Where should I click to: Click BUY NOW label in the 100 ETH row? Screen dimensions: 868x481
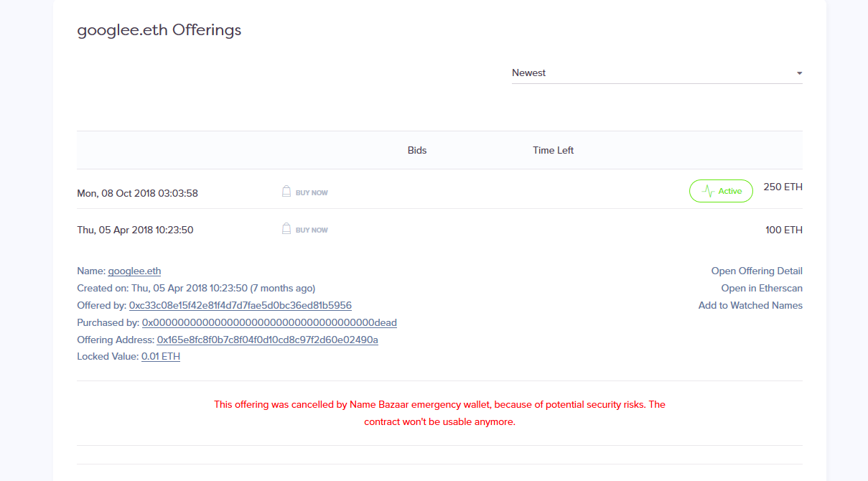pyautogui.click(x=312, y=230)
